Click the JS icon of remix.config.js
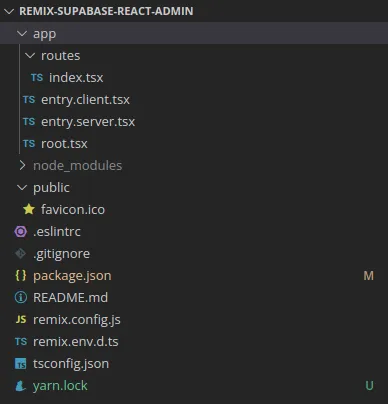 click(21, 320)
